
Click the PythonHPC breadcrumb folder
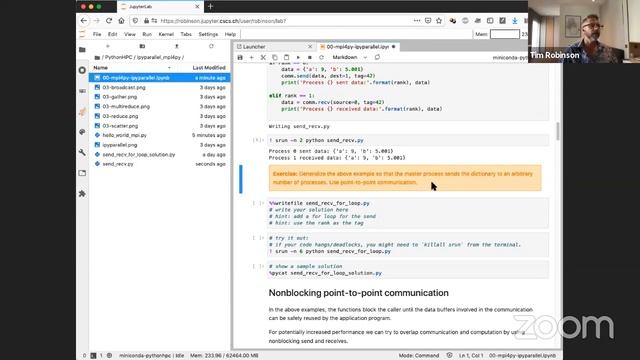(x=118, y=58)
